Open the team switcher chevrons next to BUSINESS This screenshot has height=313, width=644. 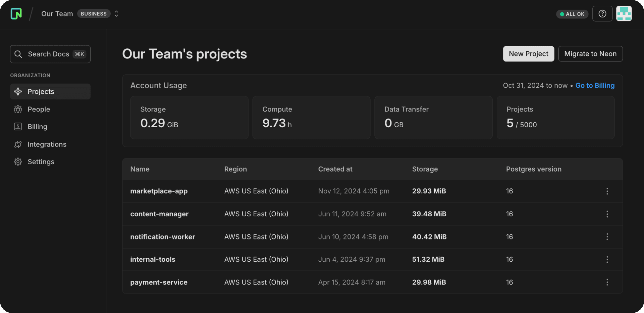tap(116, 13)
